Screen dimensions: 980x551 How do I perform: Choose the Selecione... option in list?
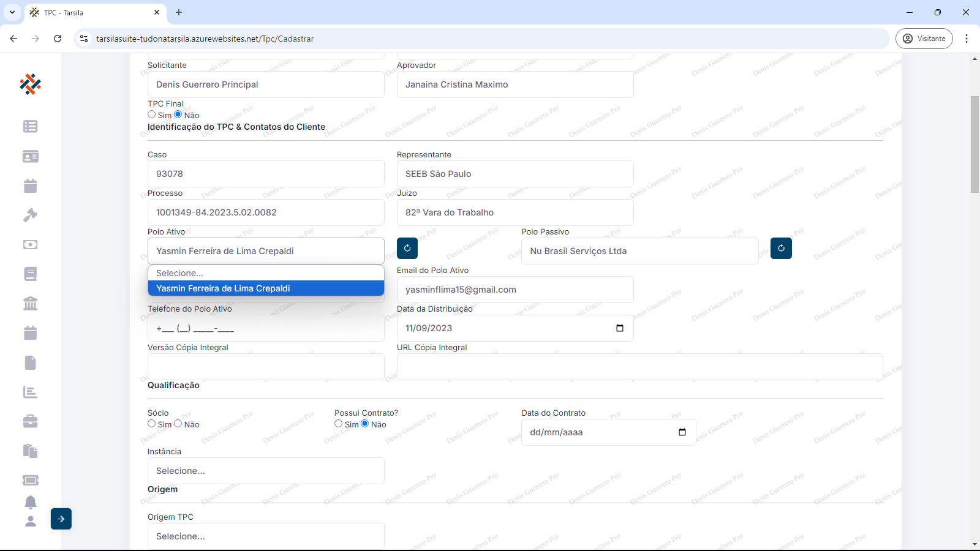tap(266, 273)
